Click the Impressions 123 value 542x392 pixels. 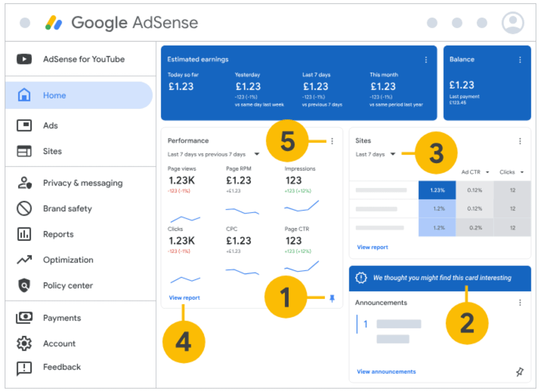(294, 180)
